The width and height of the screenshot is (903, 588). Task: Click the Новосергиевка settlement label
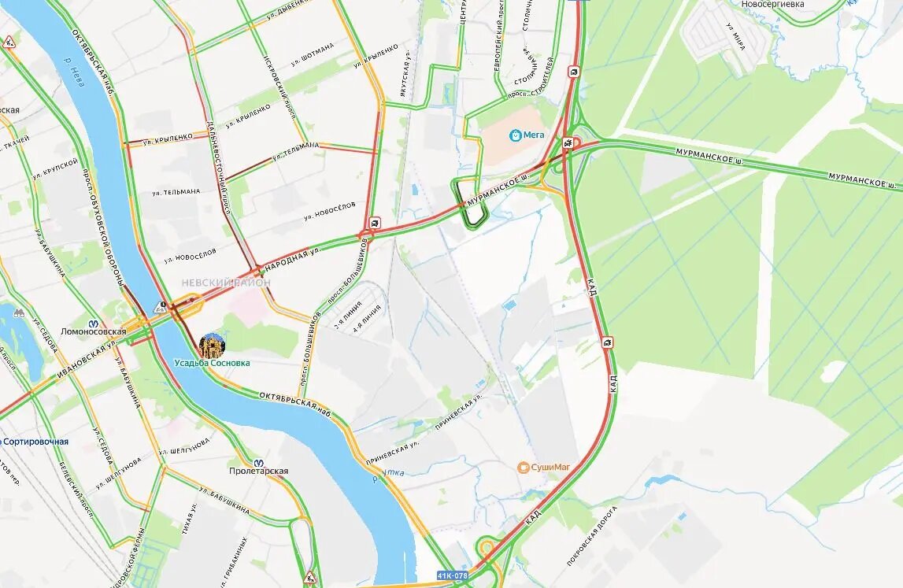[x=772, y=4]
